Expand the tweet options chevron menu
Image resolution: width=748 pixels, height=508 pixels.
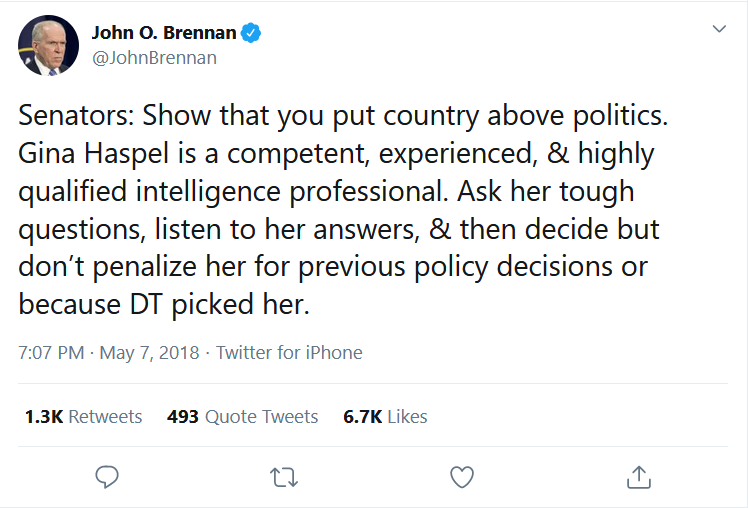(x=718, y=30)
